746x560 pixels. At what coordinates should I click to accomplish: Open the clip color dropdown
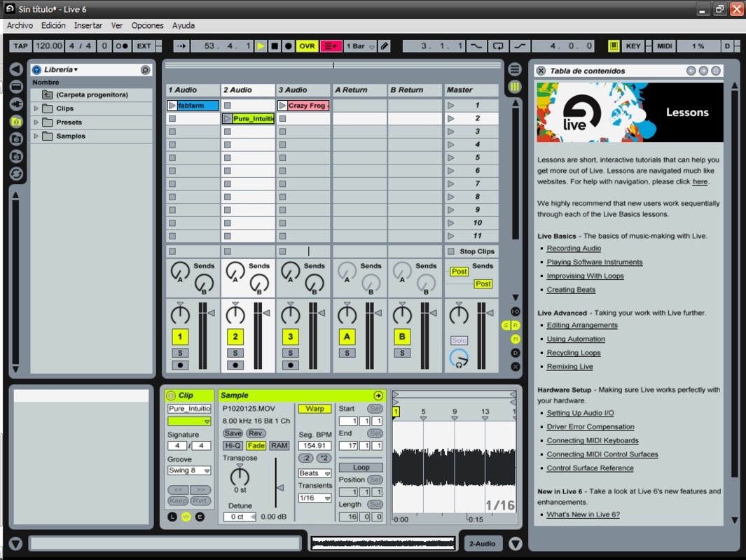(x=189, y=421)
